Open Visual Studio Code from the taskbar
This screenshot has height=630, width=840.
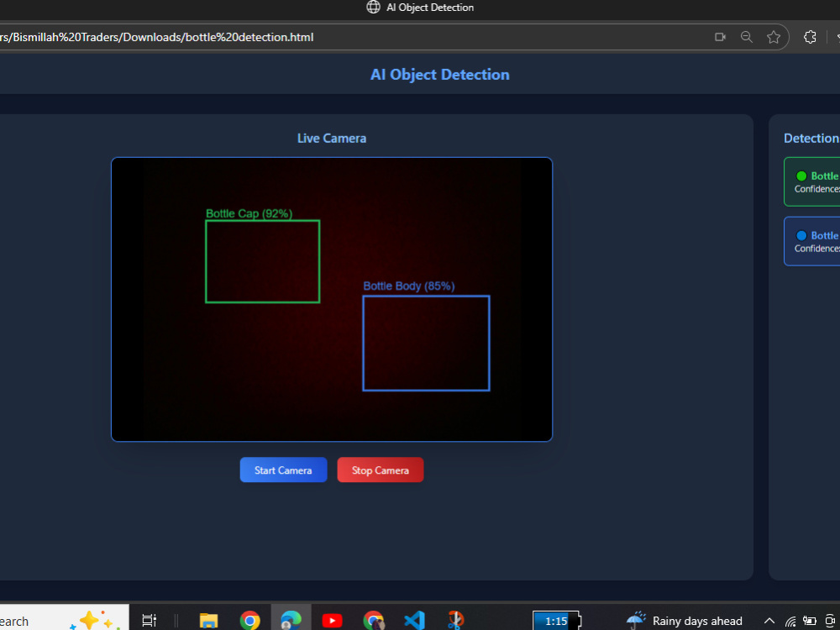click(414, 621)
